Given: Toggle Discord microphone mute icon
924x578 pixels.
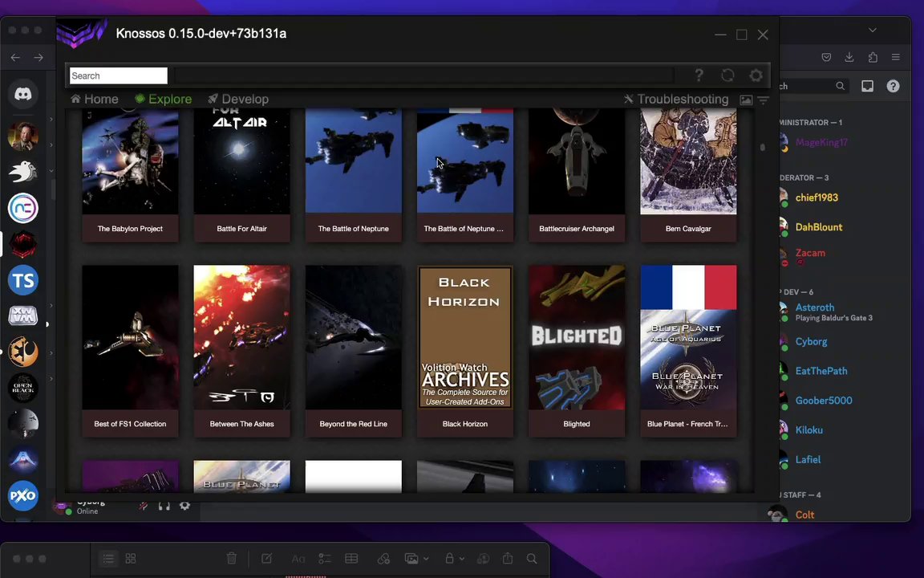Looking at the screenshot, I should pos(144,506).
